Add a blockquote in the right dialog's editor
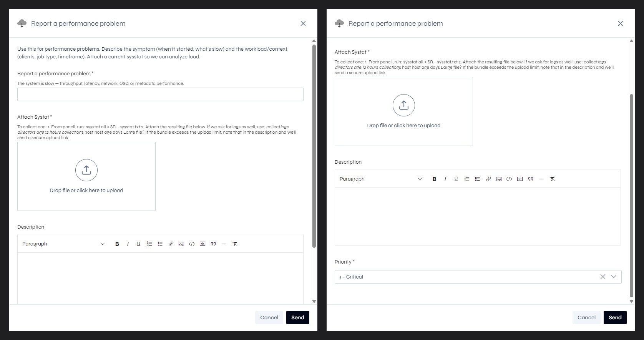Image resolution: width=644 pixels, height=340 pixels. pos(531,179)
